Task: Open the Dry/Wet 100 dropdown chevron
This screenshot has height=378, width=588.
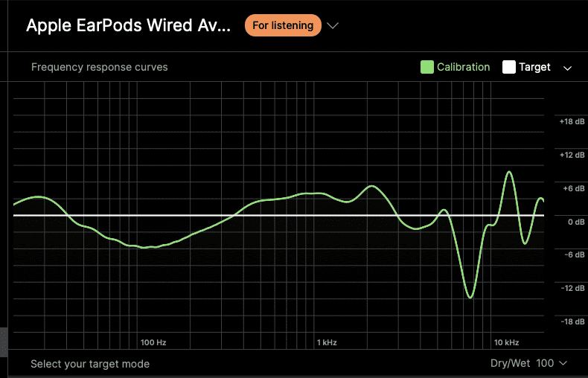Action: pos(563,363)
